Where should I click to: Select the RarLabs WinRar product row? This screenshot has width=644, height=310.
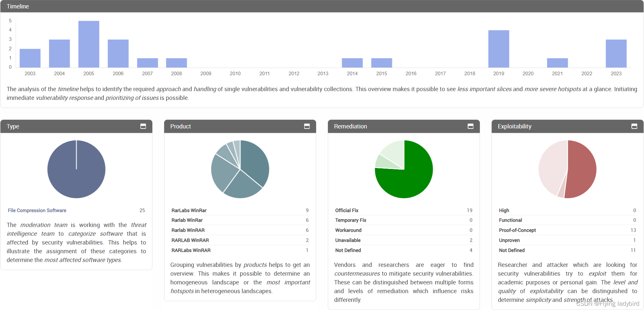240,210
